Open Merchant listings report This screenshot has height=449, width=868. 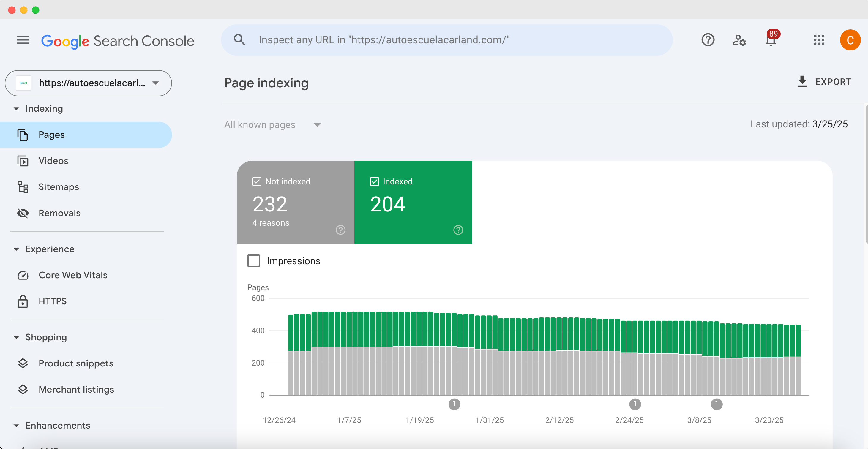tap(86, 389)
